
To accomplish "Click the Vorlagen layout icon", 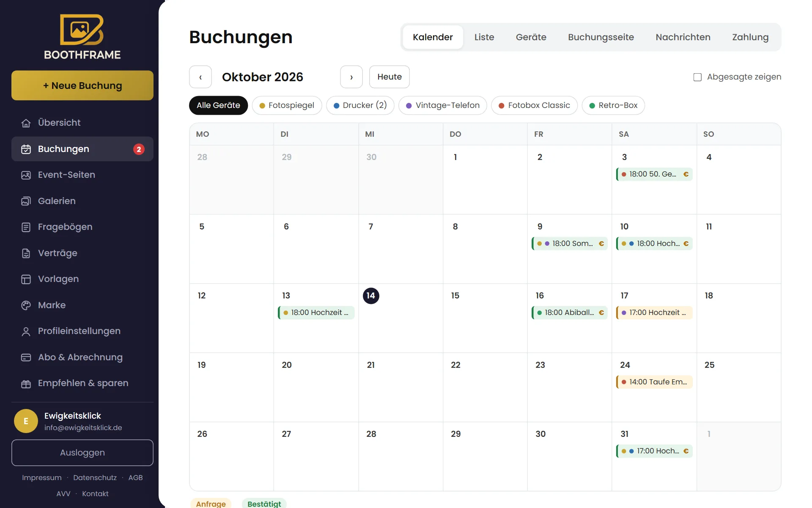I will [x=26, y=279].
